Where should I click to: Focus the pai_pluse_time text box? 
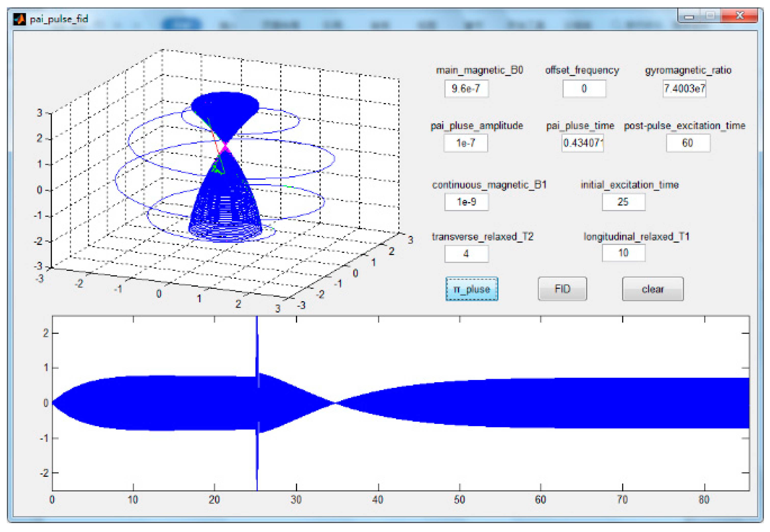tap(582, 143)
